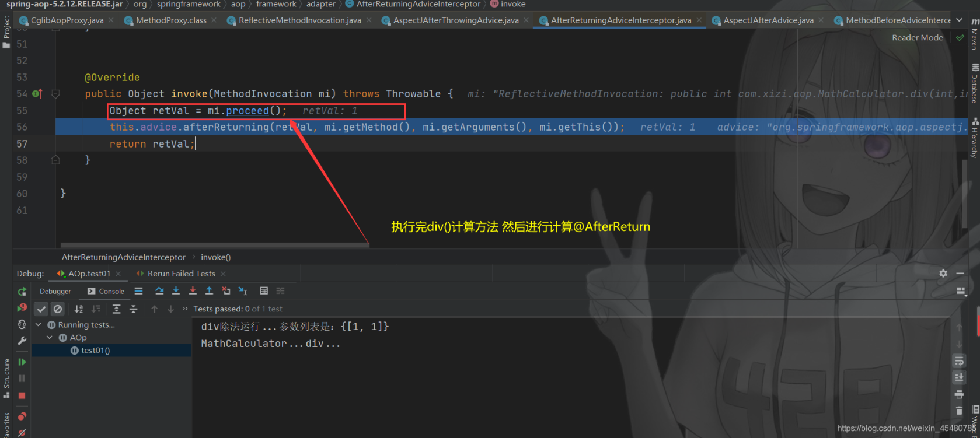980x438 pixels.
Task: Close the AOp.test01 debug tab
Action: coord(118,274)
